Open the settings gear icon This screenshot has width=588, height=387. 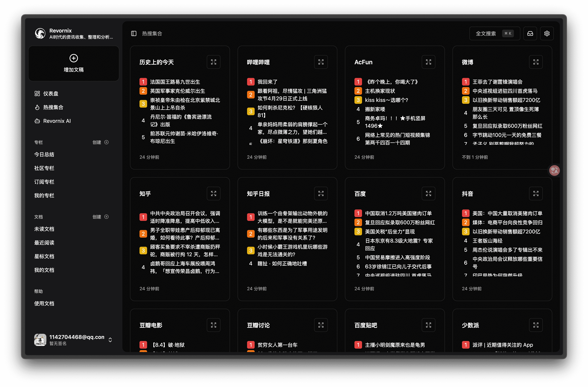click(547, 33)
